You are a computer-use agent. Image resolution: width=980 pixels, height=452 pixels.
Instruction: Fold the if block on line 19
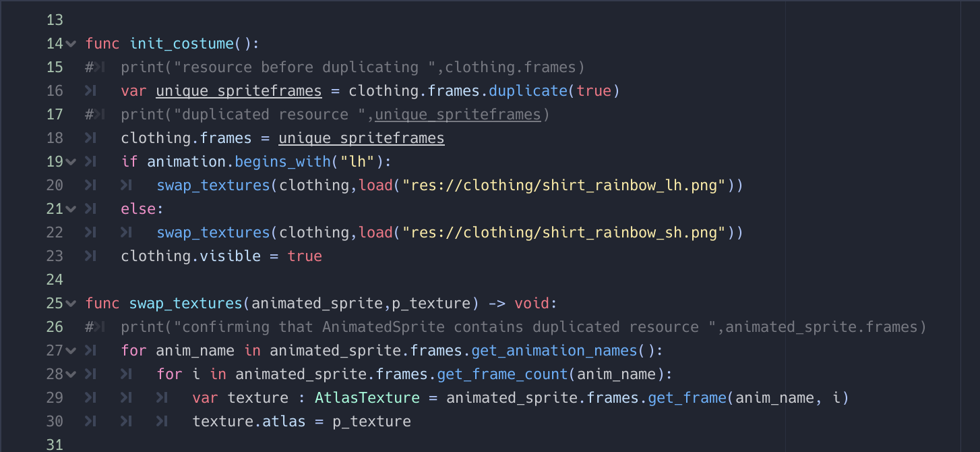pyautogui.click(x=71, y=162)
